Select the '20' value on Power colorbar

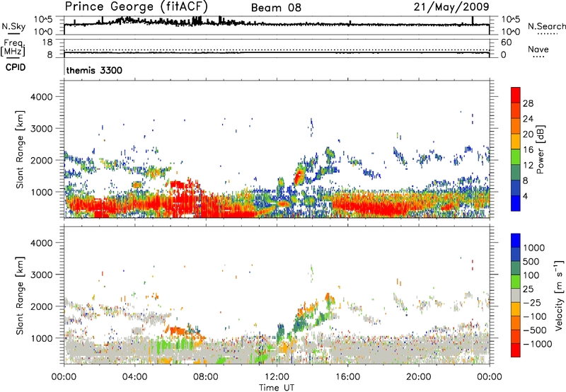click(528, 134)
